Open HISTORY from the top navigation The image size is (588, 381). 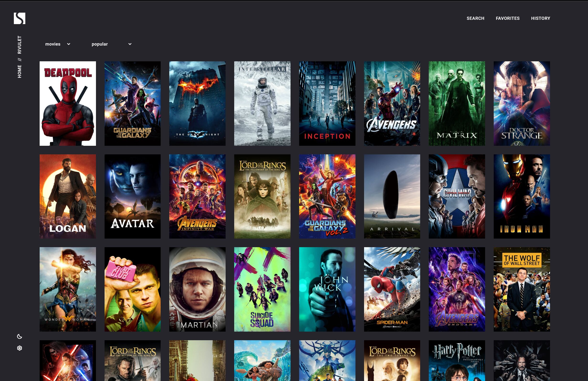pyautogui.click(x=540, y=18)
